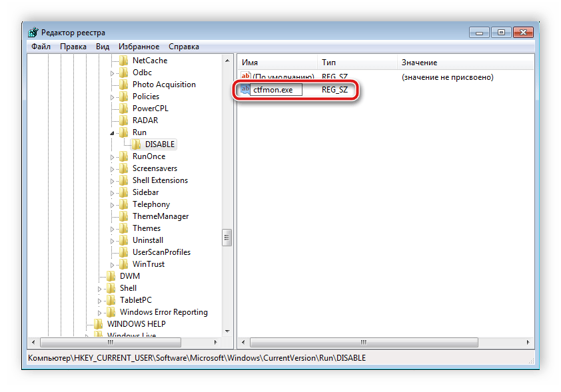Click the Registry Editor title bar icon
This screenshot has height=392, width=561.
pos(33,33)
